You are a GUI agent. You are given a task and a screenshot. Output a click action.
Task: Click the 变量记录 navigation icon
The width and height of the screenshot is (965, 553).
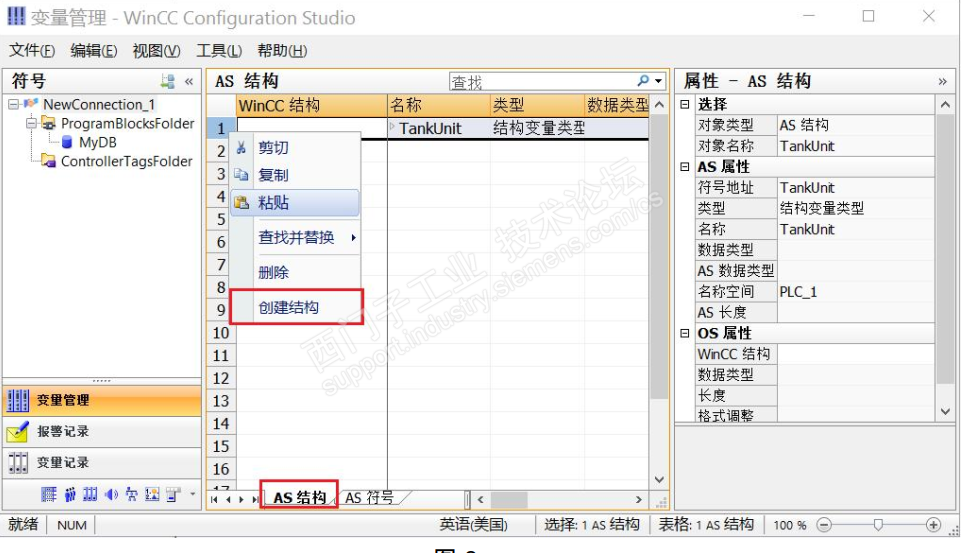coord(18,463)
